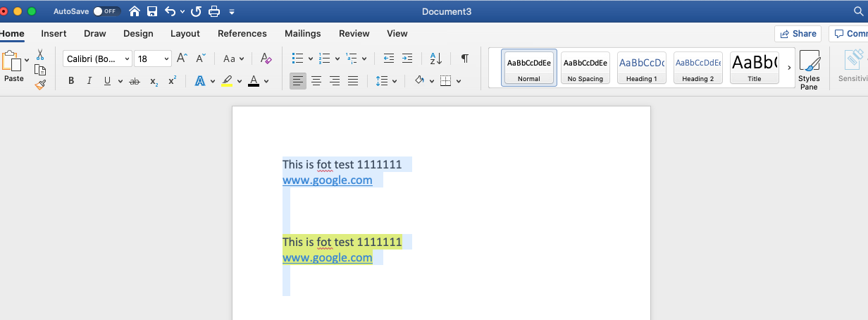
Task: Print the document
Action: tap(214, 11)
